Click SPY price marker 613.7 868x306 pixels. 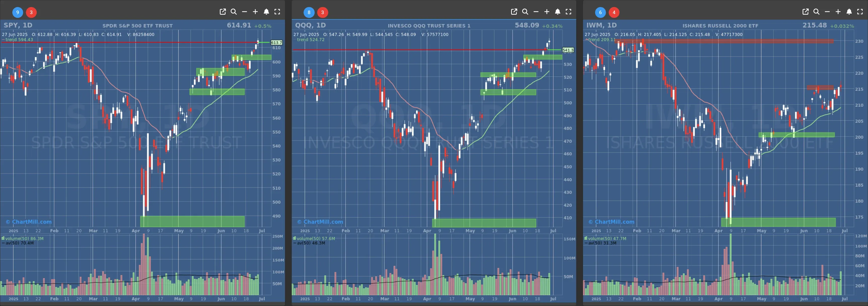[x=277, y=43]
